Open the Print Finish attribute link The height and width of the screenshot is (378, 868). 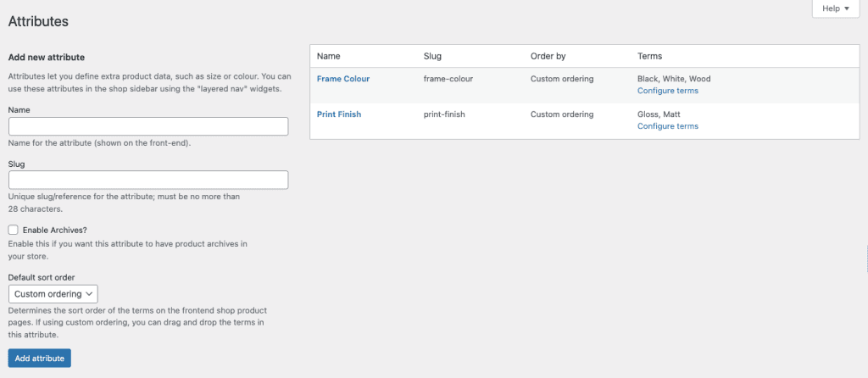coord(339,114)
